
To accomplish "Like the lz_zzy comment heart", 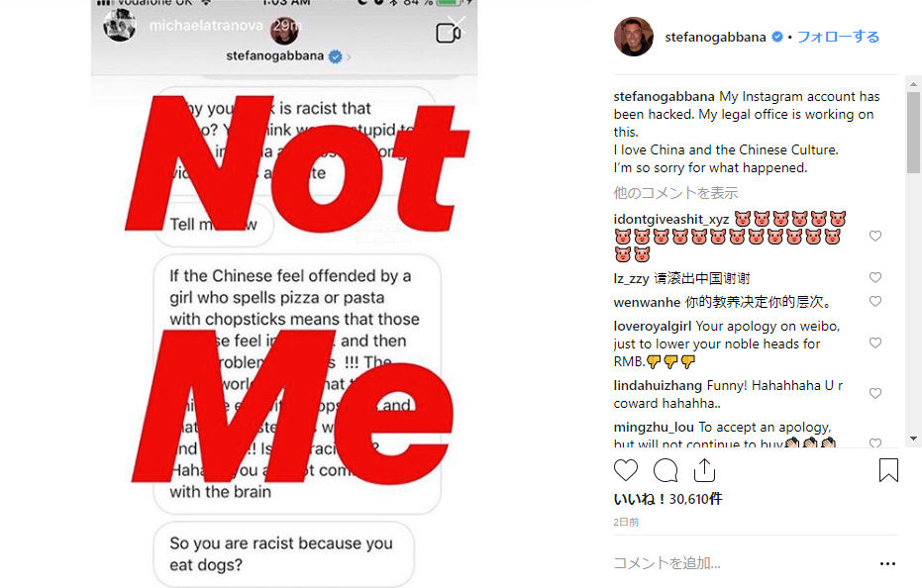I will [x=875, y=277].
